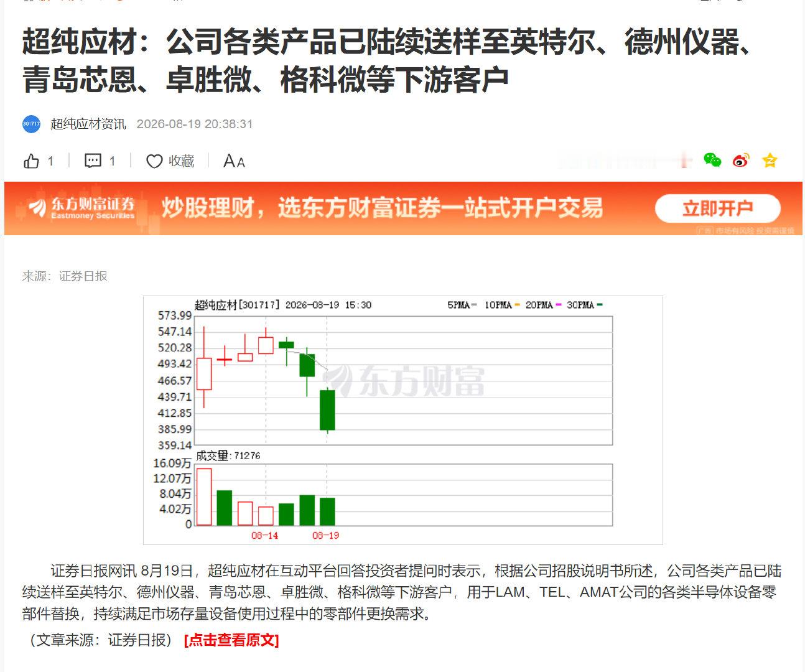The image size is (805, 672).
Task: Click the 08-14 date marker on chart
Action: click(264, 535)
